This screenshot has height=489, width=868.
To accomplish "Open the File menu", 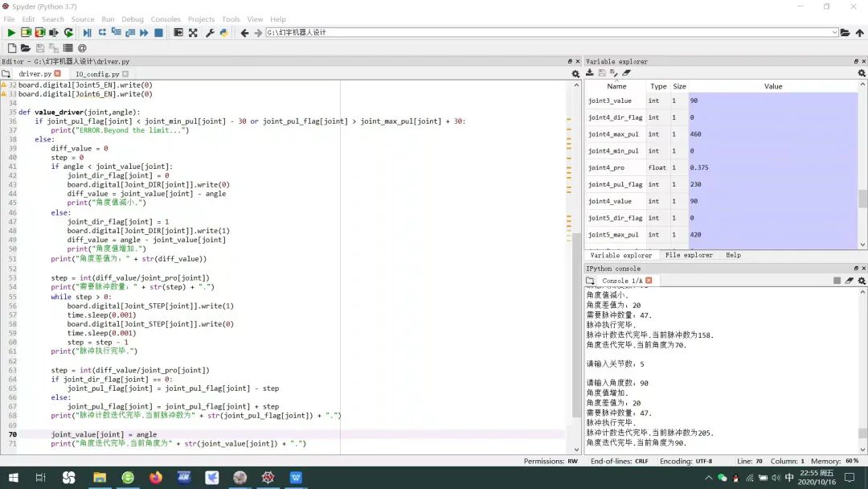I will [x=9, y=18].
